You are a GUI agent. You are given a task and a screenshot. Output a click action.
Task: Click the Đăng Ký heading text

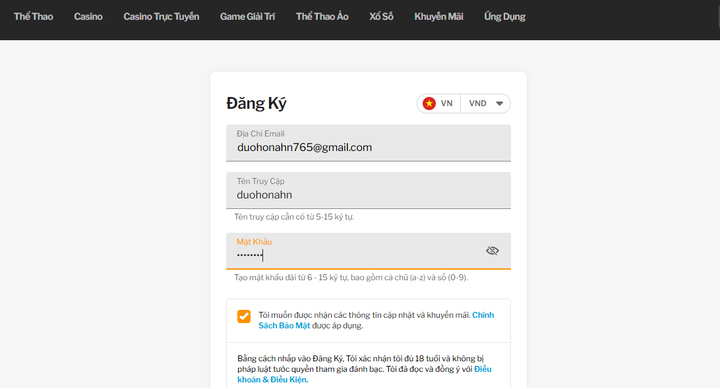(256, 103)
